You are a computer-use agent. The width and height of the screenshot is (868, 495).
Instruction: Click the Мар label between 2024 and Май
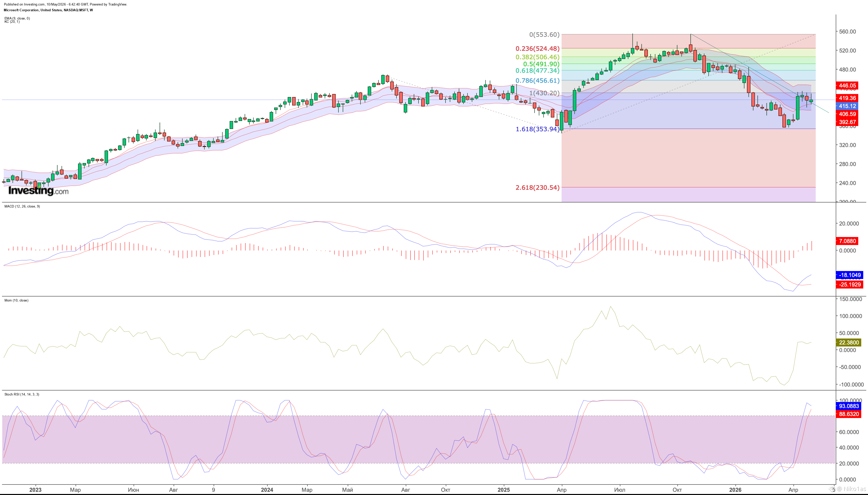[x=307, y=490]
